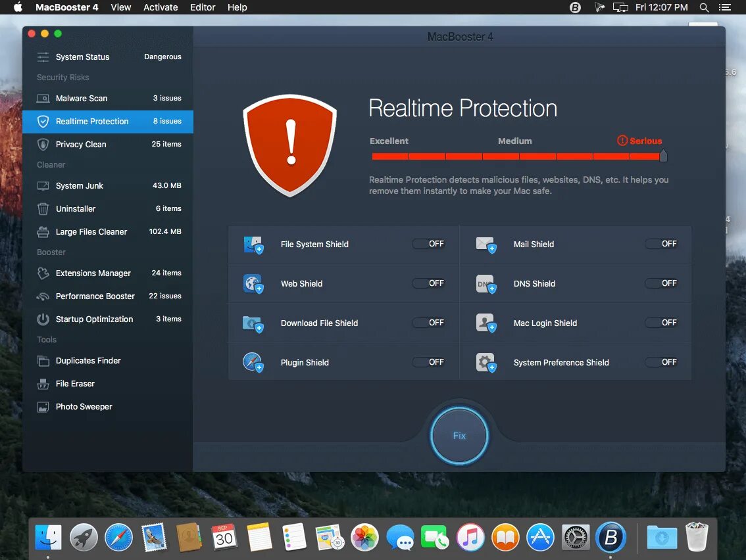Open the Duplicates Finder tool
746x560 pixels.
click(108, 361)
